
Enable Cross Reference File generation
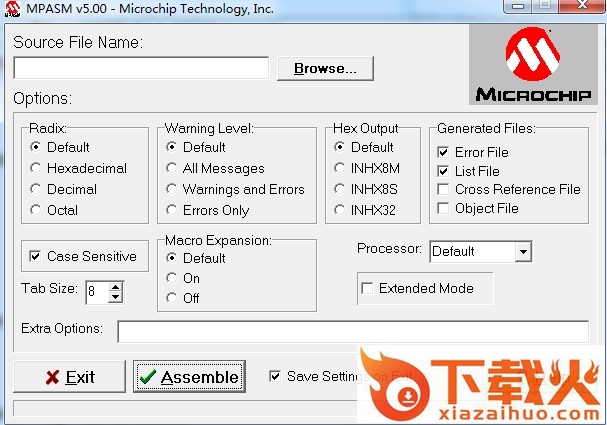click(443, 189)
